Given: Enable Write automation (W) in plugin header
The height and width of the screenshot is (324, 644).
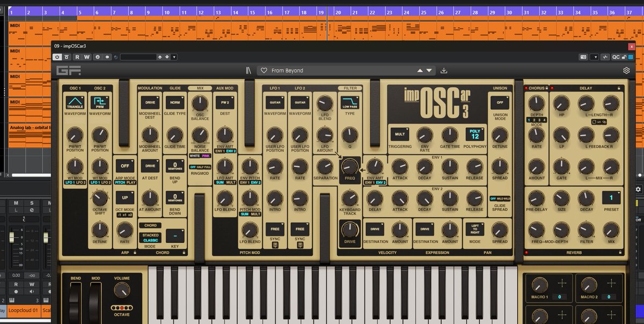Looking at the screenshot, I should tap(86, 57).
